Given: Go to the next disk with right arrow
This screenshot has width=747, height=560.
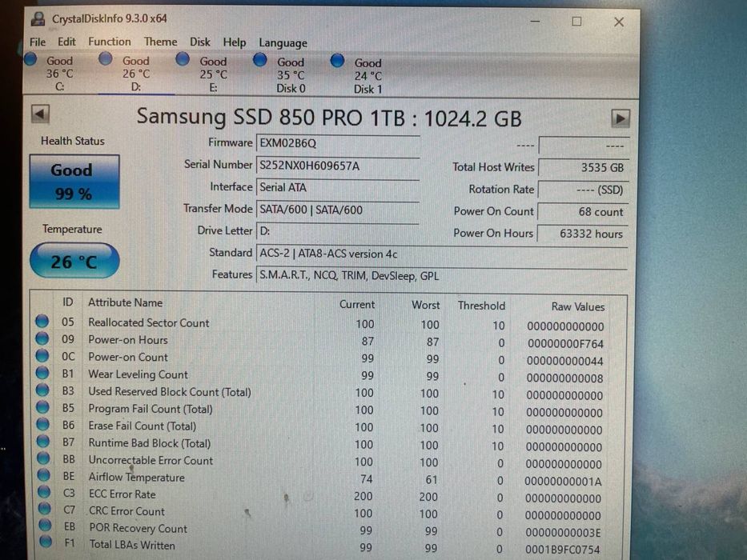Looking at the screenshot, I should coord(620,118).
